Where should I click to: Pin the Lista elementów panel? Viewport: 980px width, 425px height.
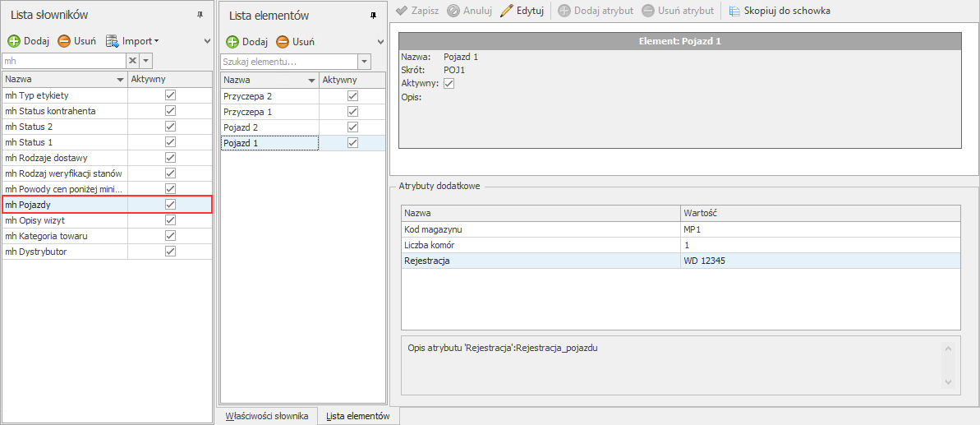tap(374, 16)
